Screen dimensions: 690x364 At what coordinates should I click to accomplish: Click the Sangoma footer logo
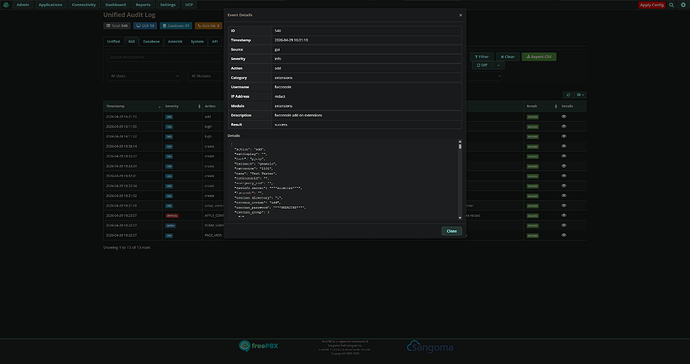pyautogui.click(x=430, y=346)
